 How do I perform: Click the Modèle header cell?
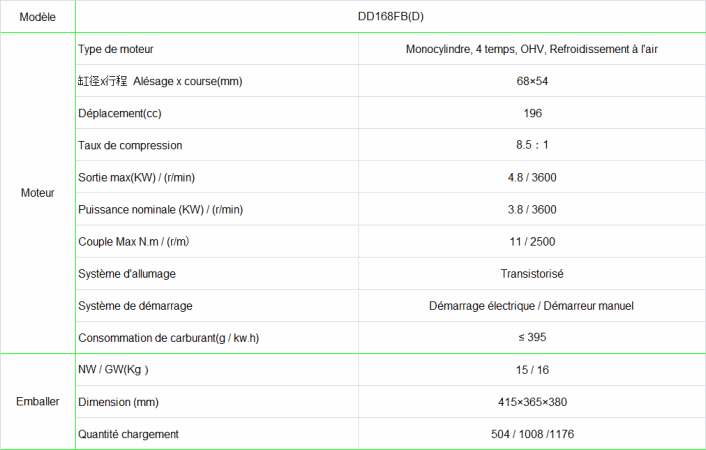click(38, 17)
